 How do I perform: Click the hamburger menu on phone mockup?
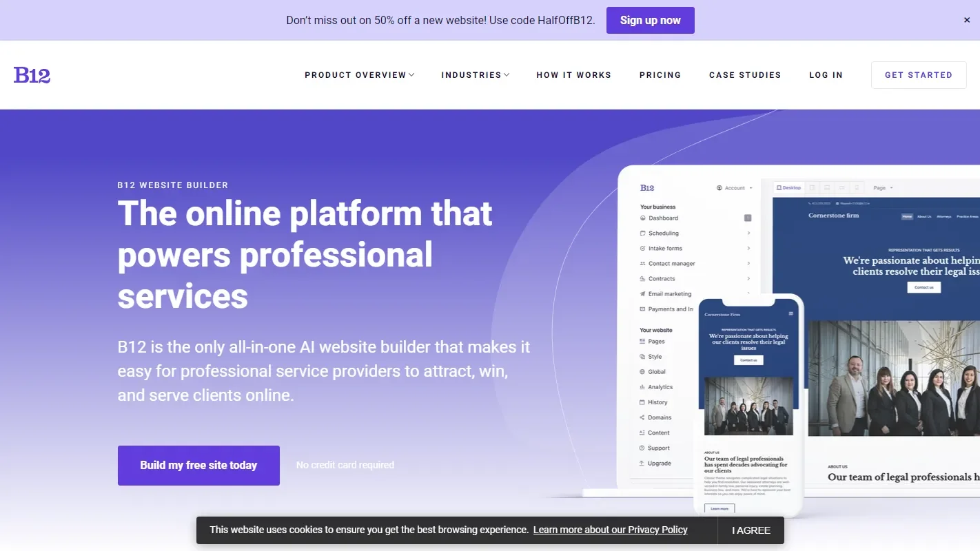click(x=790, y=314)
